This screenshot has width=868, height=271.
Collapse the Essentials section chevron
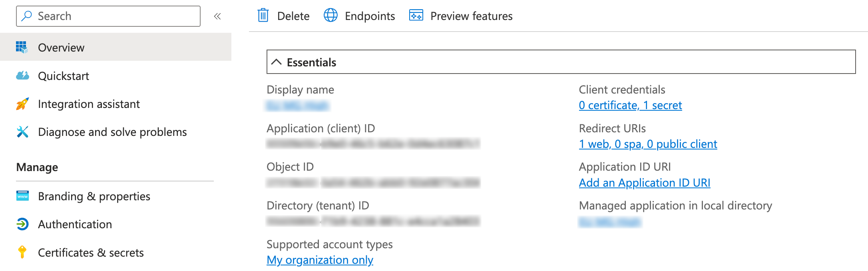277,62
